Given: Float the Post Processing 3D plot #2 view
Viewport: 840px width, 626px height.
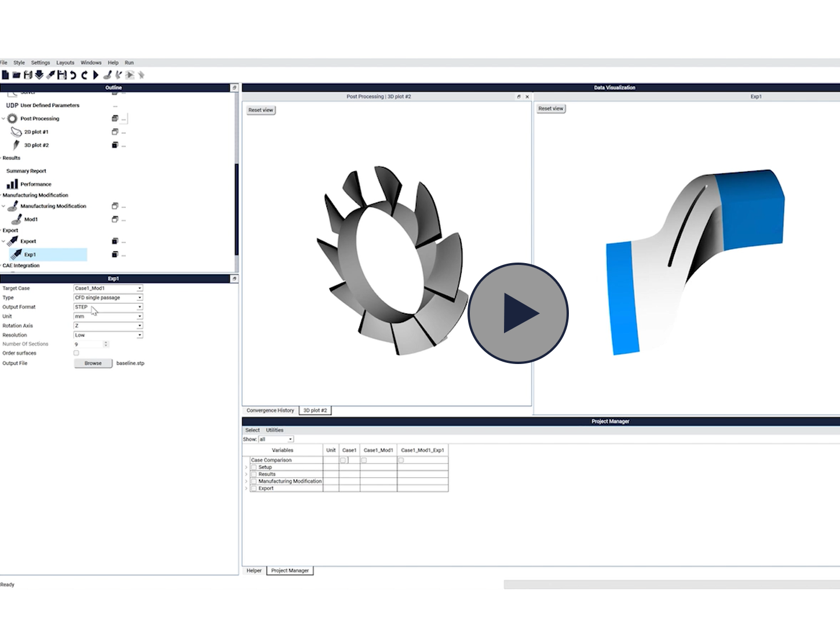Looking at the screenshot, I should click(518, 97).
